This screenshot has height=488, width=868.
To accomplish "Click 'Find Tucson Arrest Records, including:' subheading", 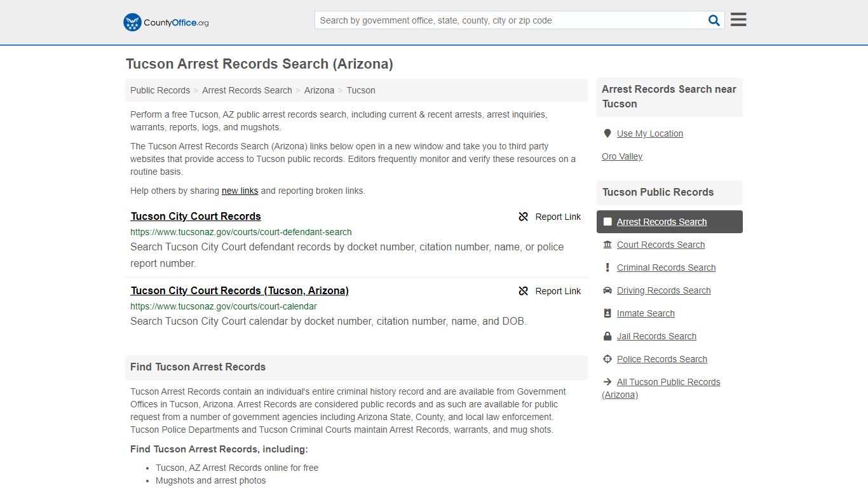I will (x=219, y=449).
